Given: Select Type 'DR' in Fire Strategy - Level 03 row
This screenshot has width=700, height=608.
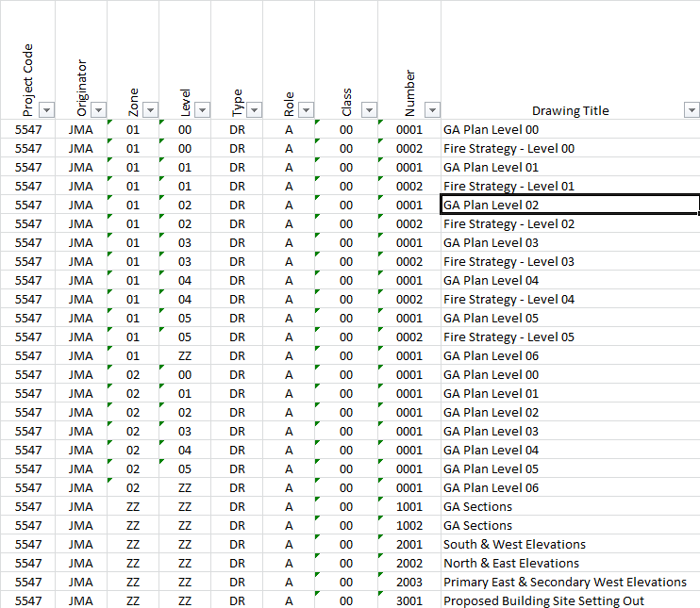Looking at the screenshot, I should coord(237,261).
